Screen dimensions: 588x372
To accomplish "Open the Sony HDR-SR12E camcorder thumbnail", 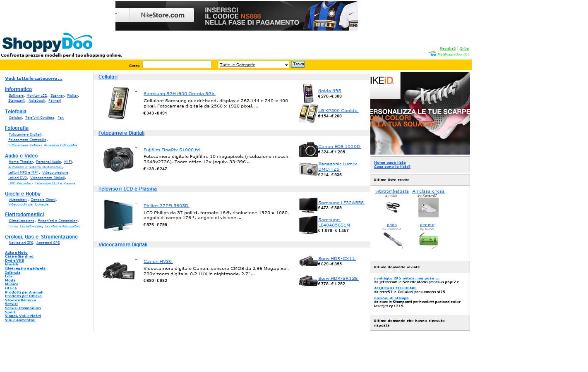I will coord(308,281).
